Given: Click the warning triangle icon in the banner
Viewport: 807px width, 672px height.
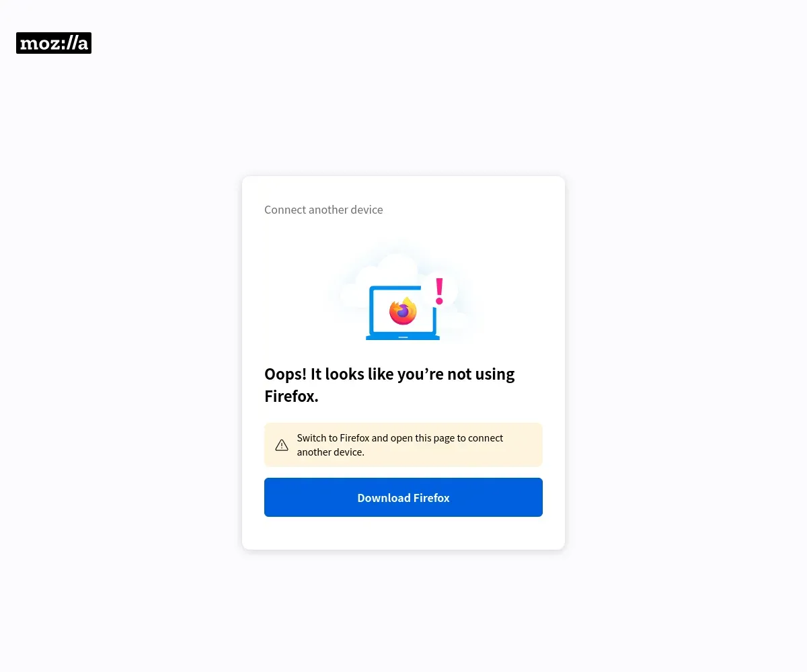Looking at the screenshot, I should click(282, 445).
